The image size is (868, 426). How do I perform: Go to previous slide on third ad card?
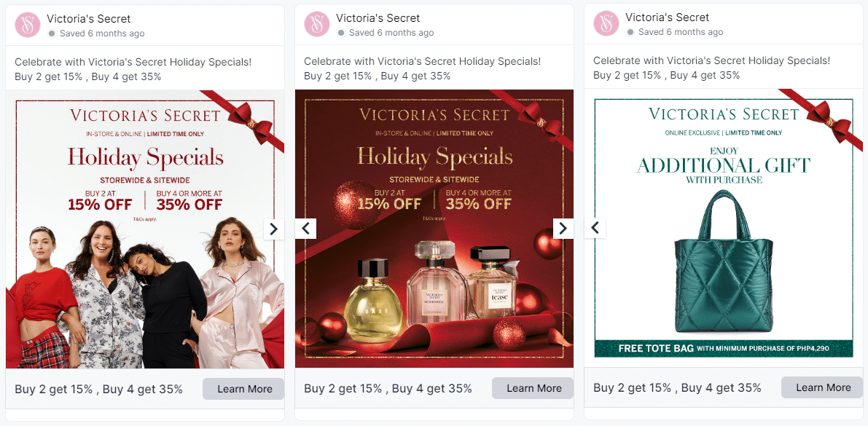click(595, 228)
